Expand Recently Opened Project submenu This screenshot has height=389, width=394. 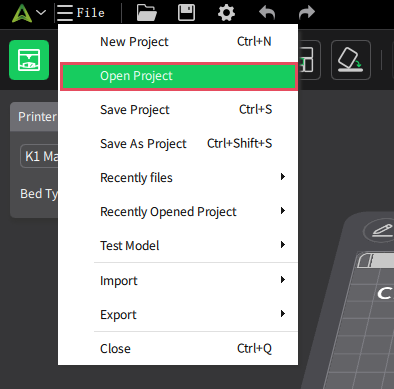(x=178, y=212)
